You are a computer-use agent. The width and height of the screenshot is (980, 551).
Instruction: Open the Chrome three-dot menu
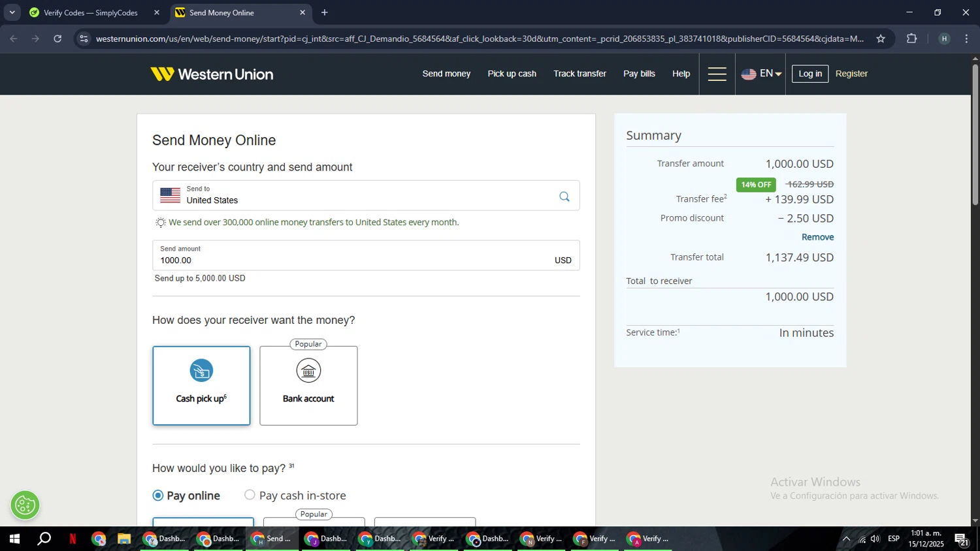point(967,39)
